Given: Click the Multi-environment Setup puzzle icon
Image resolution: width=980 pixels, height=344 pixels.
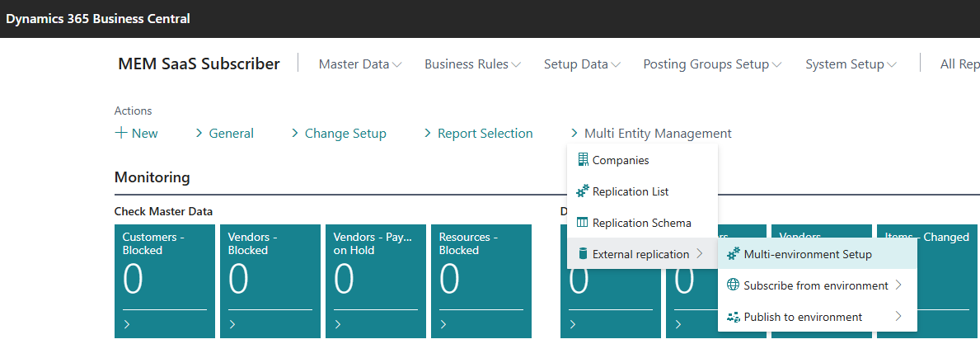Looking at the screenshot, I should 734,254.
